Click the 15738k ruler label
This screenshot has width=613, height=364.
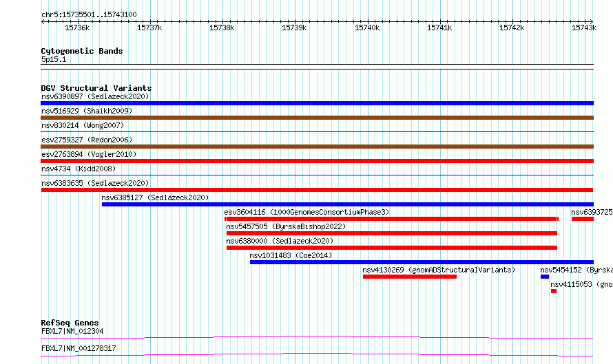pyautogui.click(x=222, y=28)
